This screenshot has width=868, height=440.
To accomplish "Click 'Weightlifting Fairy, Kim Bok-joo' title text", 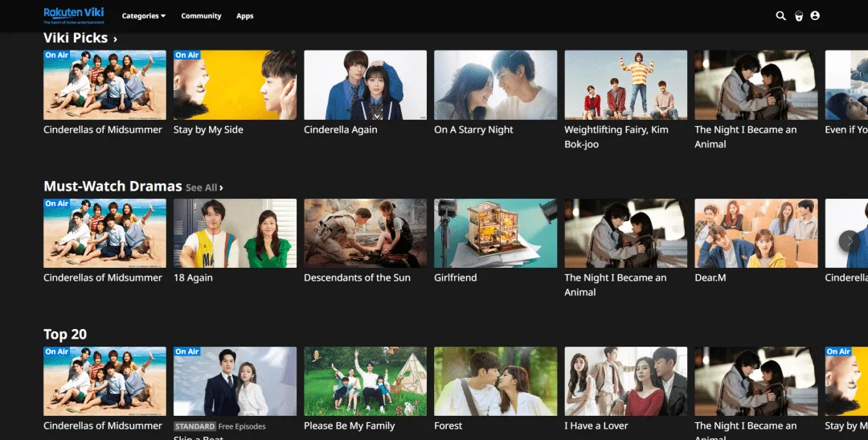I will tap(616, 137).
